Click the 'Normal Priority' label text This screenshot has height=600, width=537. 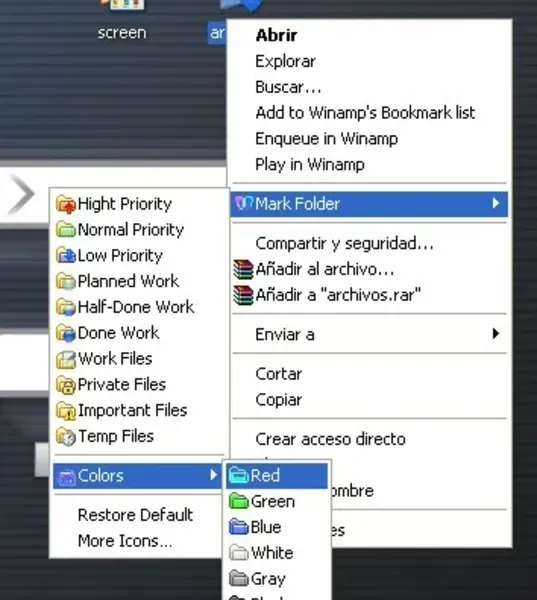point(131,230)
